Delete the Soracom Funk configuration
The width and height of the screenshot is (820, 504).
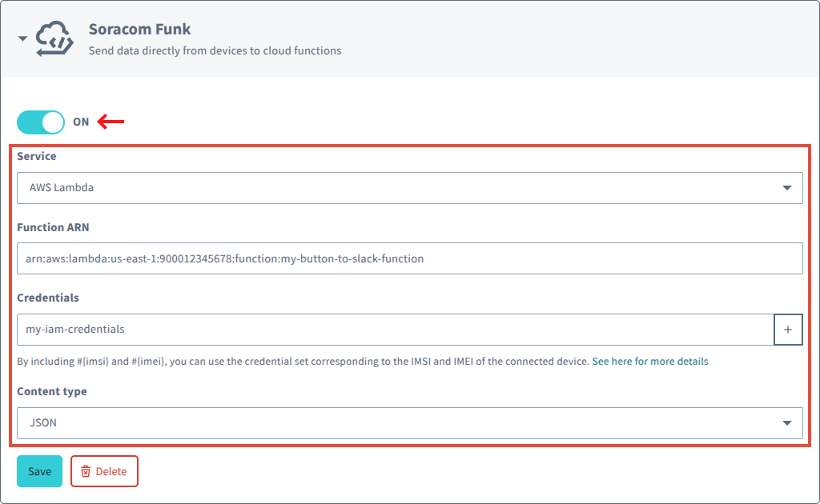click(x=104, y=471)
